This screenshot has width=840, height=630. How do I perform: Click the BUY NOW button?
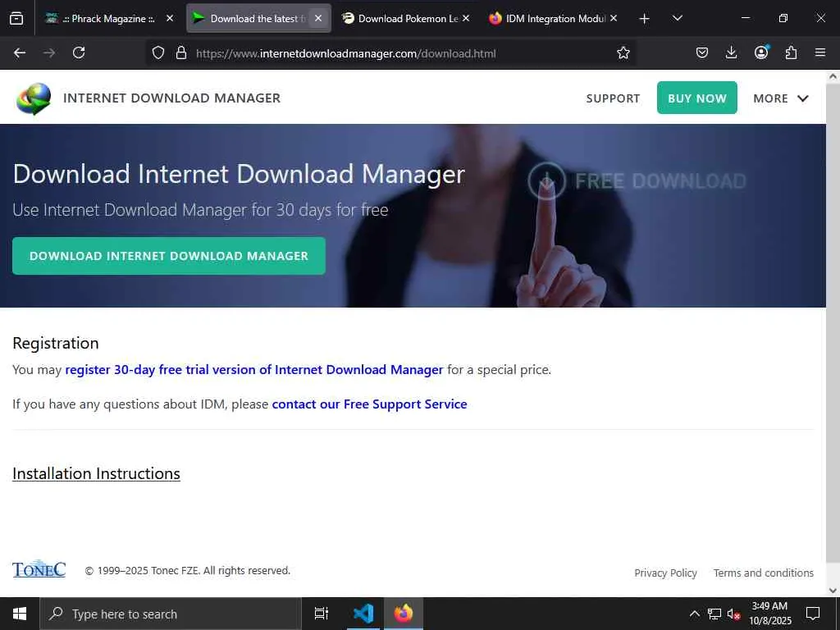(697, 98)
